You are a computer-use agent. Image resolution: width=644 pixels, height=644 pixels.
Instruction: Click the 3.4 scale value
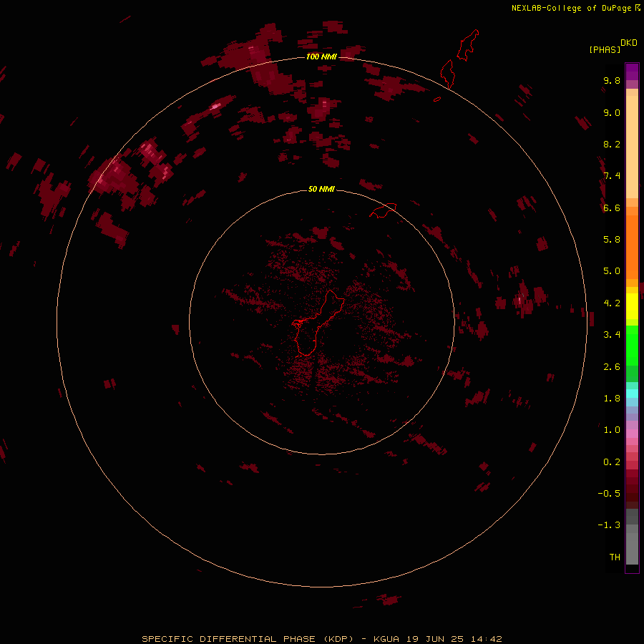point(612,335)
